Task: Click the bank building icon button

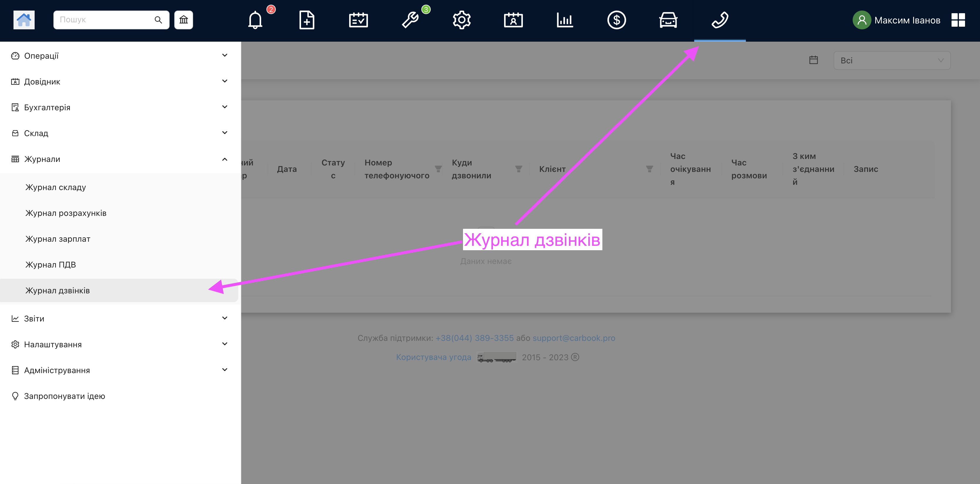Action: pyautogui.click(x=184, y=20)
